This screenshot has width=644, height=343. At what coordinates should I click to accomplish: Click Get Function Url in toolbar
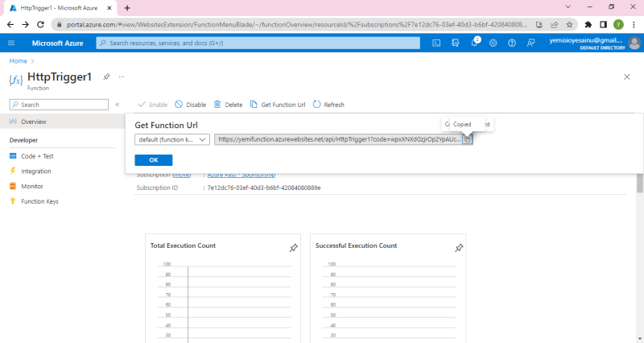click(278, 105)
